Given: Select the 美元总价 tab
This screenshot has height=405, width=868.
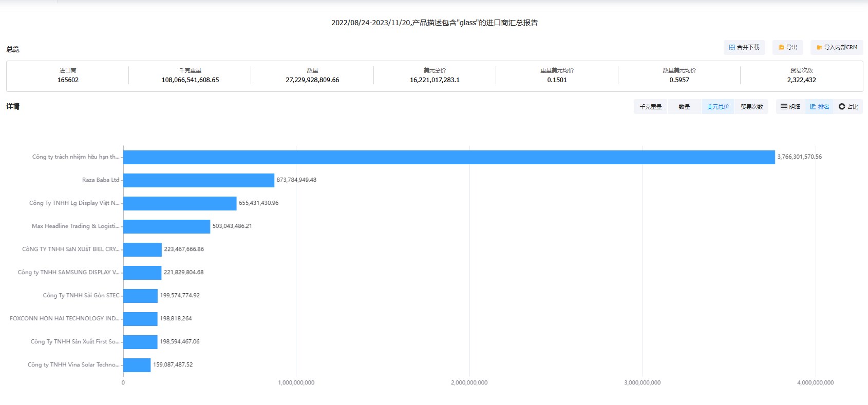Looking at the screenshot, I should coord(718,107).
